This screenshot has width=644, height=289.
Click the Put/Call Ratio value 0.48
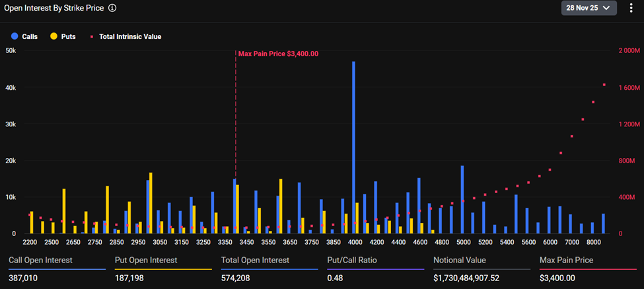click(336, 278)
